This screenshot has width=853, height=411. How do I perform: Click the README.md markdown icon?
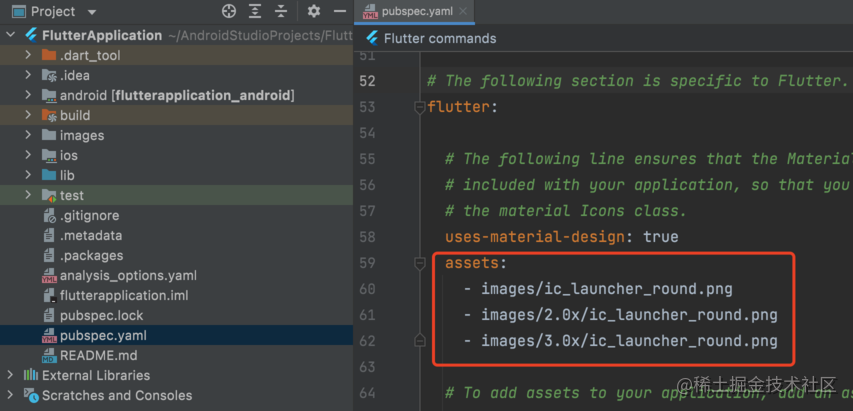(x=49, y=356)
